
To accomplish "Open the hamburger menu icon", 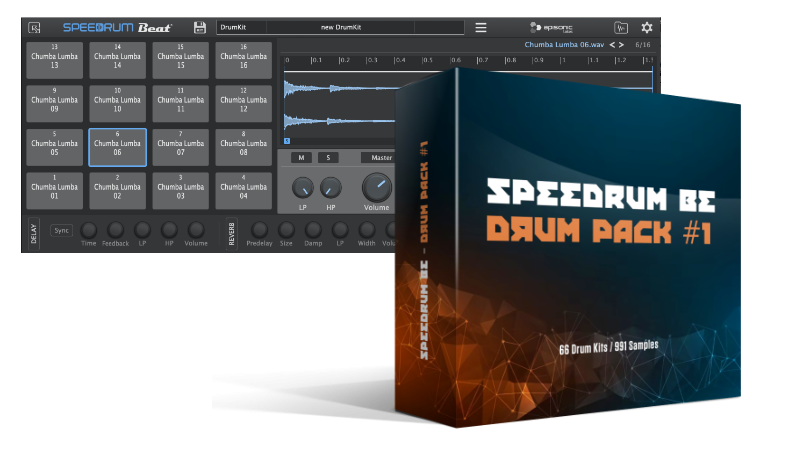I will point(481,27).
